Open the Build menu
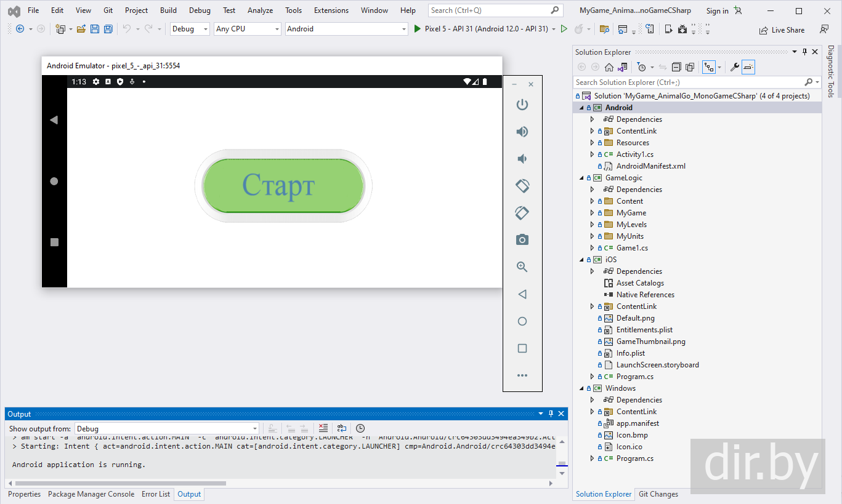This screenshot has height=504, width=842. point(168,10)
